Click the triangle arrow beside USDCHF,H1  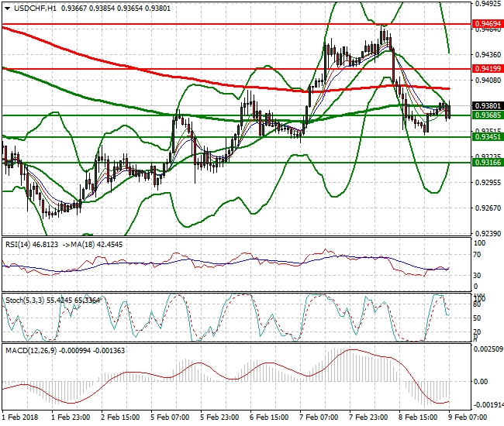coord(8,9)
